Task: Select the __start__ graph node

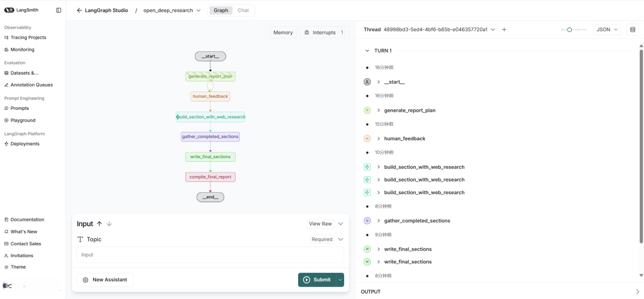Action: (x=210, y=56)
